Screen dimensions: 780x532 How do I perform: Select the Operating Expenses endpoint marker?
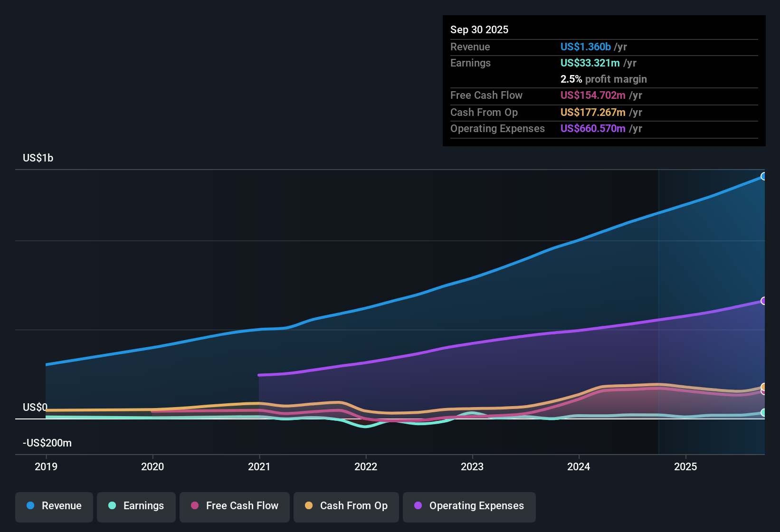coord(764,301)
